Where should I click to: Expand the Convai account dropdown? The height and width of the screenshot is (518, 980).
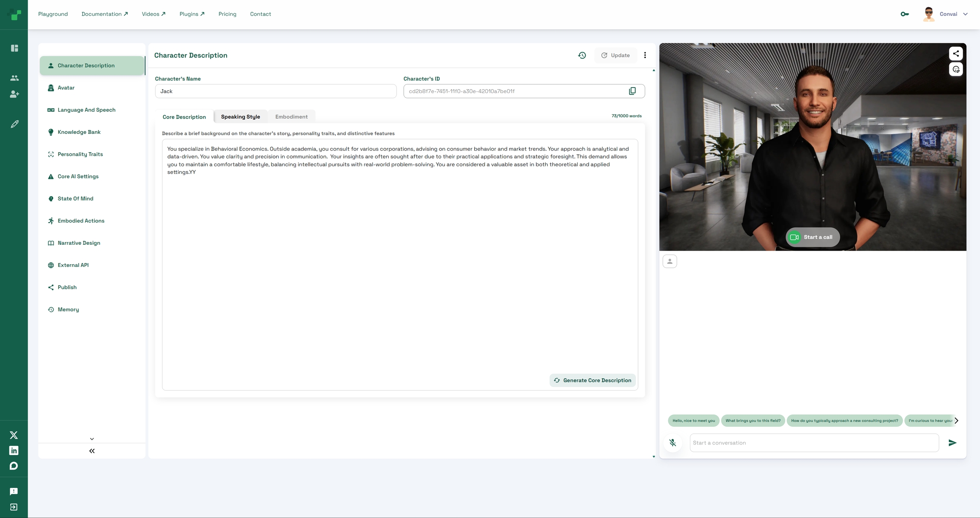tap(965, 14)
